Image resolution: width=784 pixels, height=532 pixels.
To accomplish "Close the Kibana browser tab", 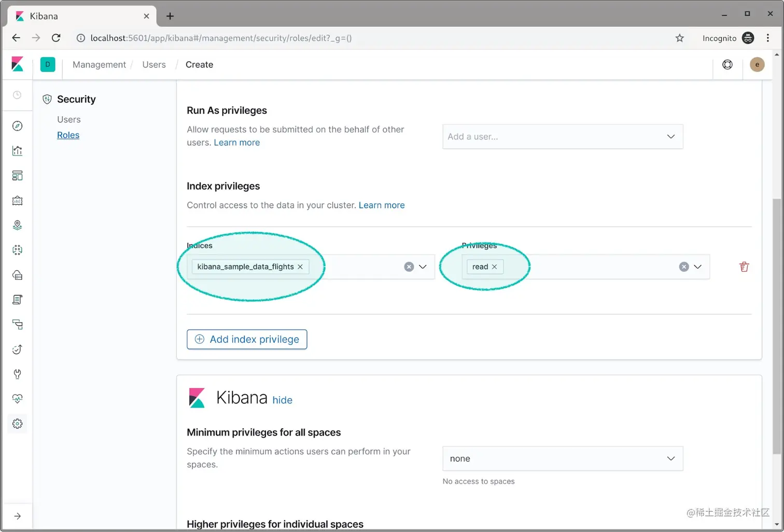I will pyautogui.click(x=146, y=16).
